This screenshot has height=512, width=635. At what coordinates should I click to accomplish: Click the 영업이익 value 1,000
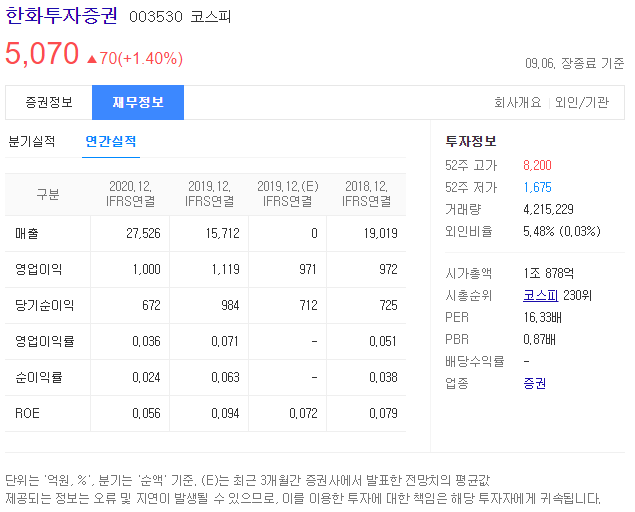tap(147, 269)
